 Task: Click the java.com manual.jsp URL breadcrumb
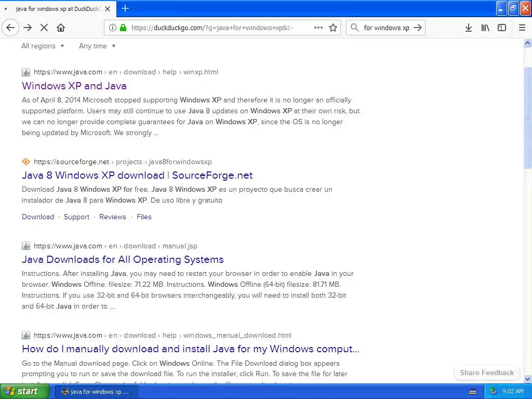115,246
